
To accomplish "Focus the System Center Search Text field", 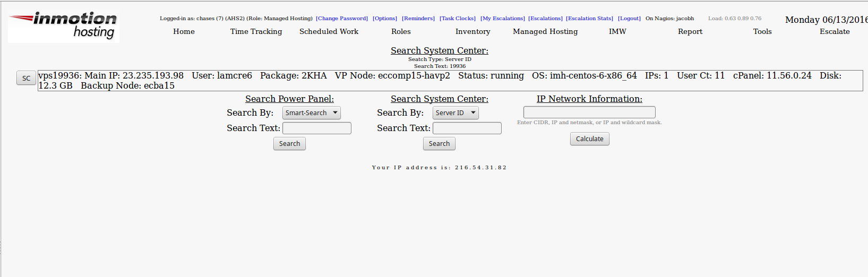I will click(467, 128).
